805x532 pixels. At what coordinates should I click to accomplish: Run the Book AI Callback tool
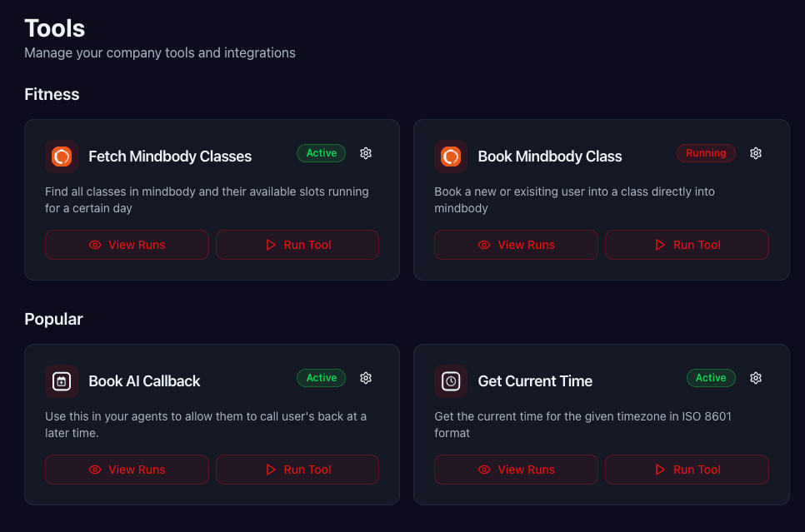tap(297, 470)
